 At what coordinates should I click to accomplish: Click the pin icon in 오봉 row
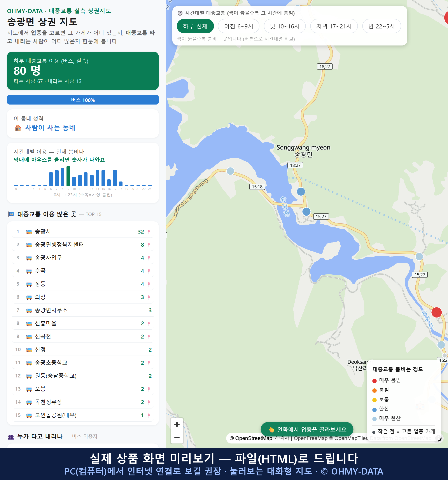pos(149,389)
